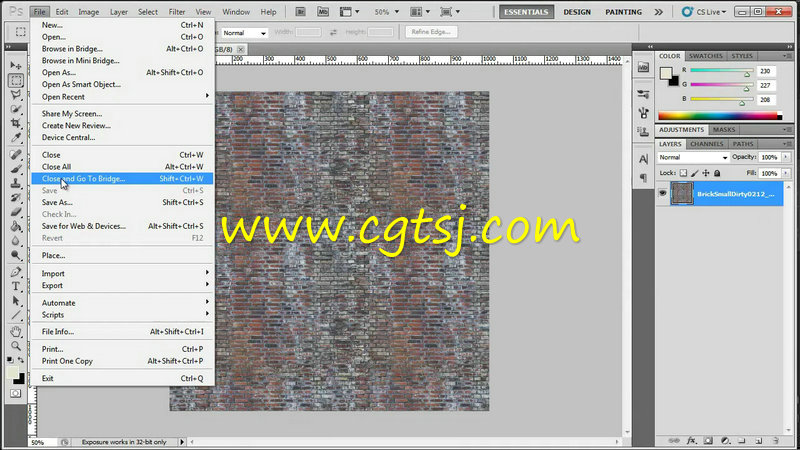
Task: Activate the Essentials workspace button
Action: (x=526, y=12)
